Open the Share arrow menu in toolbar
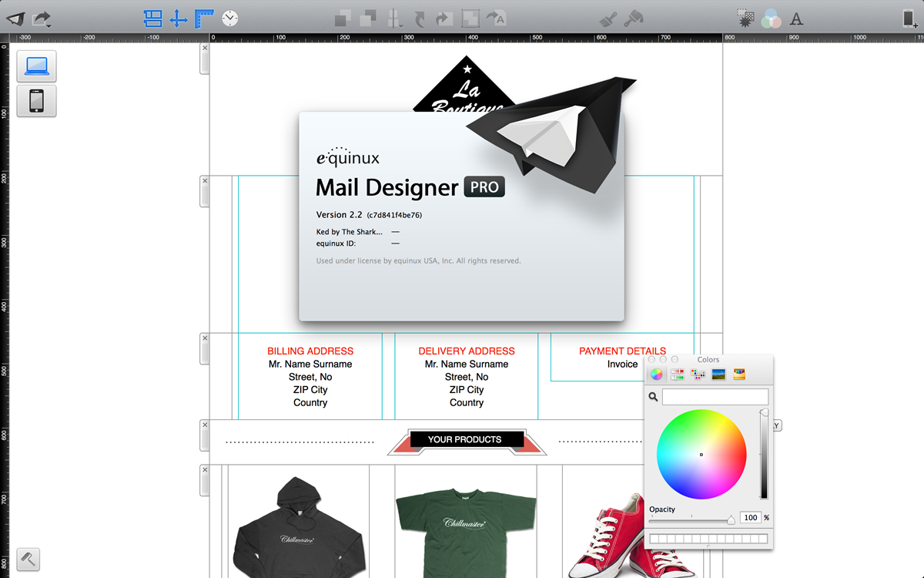 tap(42, 18)
